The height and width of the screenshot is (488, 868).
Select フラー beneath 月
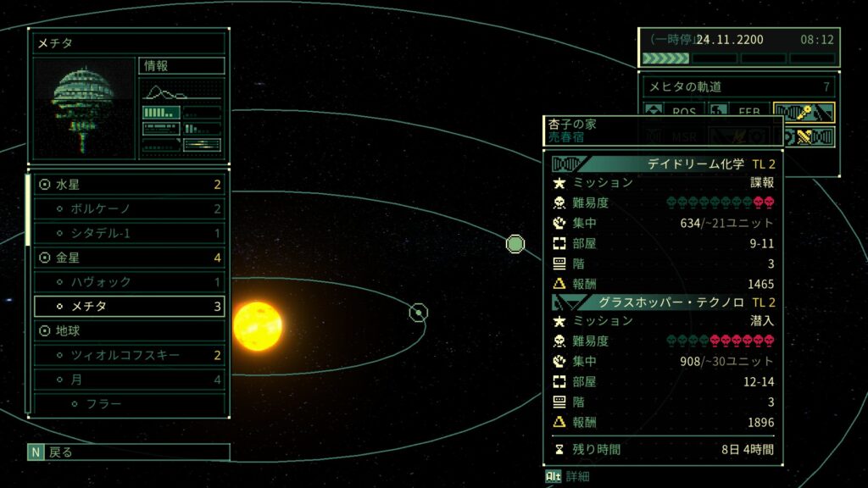129,403
